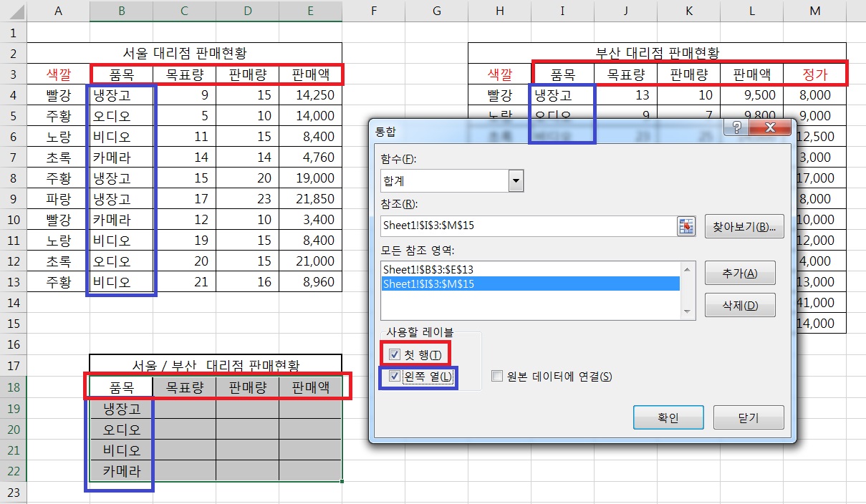The height and width of the screenshot is (504, 866).
Task: Click inside the 참조 reference input field
Action: (x=527, y=226)
